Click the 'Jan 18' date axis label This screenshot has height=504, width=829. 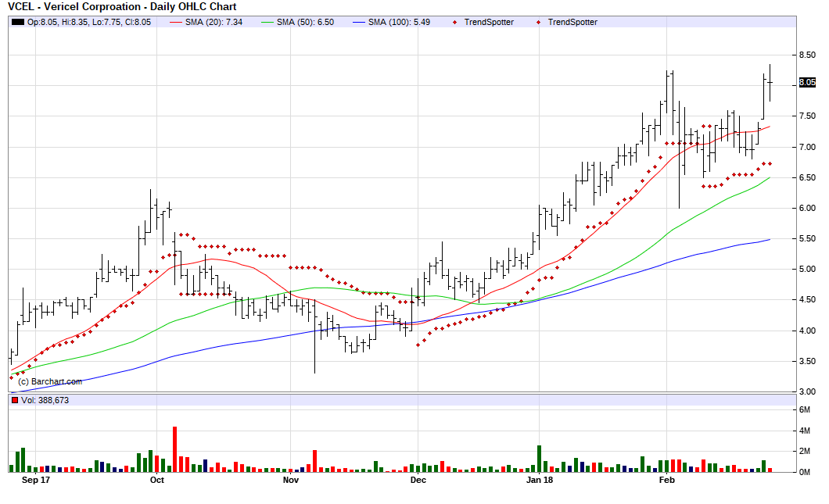[540, 481]
